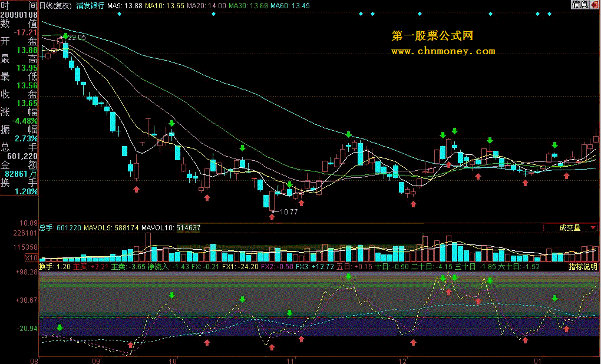Click the X10 volume scale box

[31, 257]
